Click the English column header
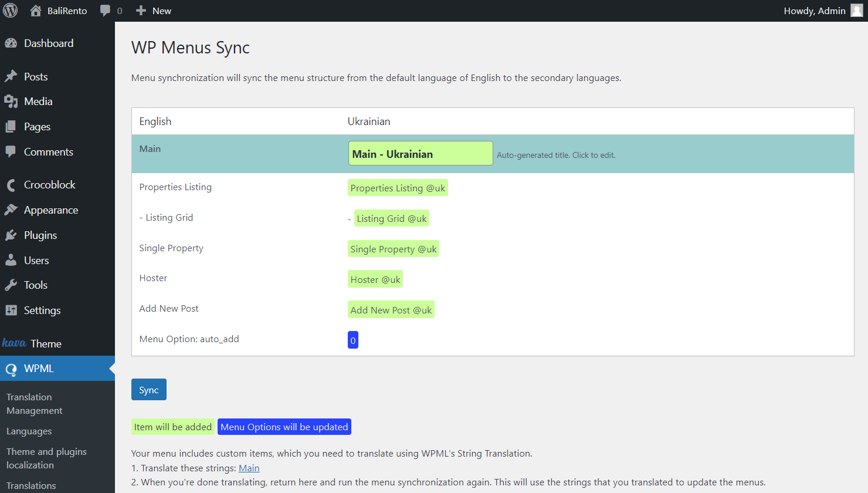This screenshot has width=868, height=493. pos(155,121)
